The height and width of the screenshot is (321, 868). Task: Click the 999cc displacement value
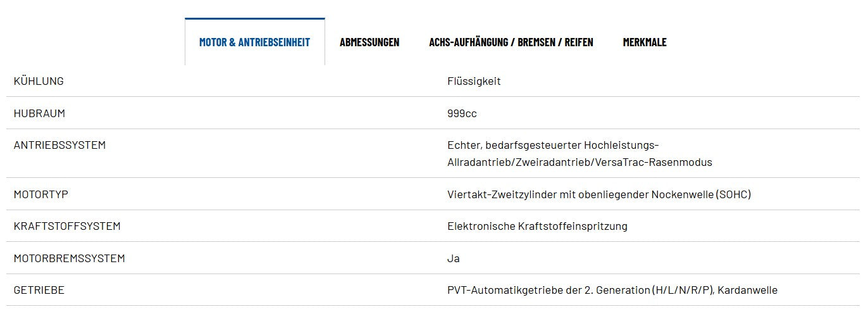tap(462, 113)
